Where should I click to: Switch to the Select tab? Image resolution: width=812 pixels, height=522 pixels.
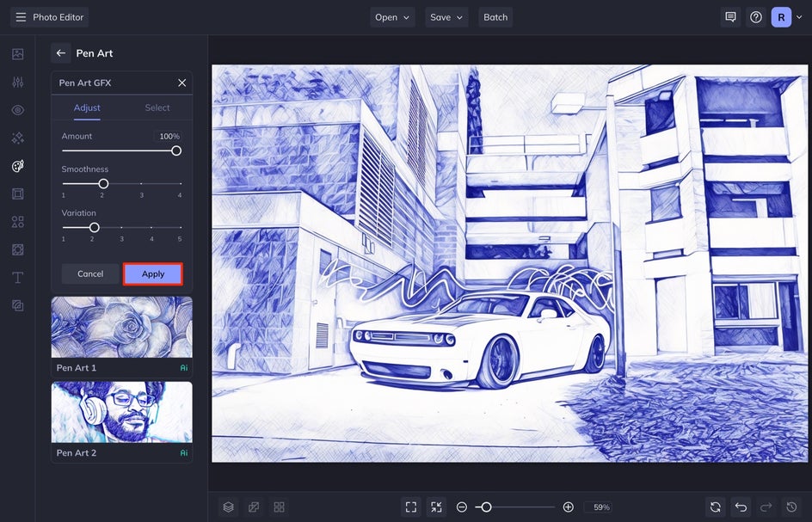(x=157, y=107)
